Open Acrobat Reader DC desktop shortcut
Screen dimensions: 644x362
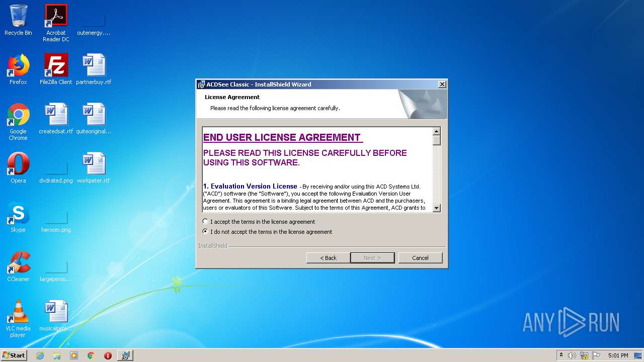[56, 23]
